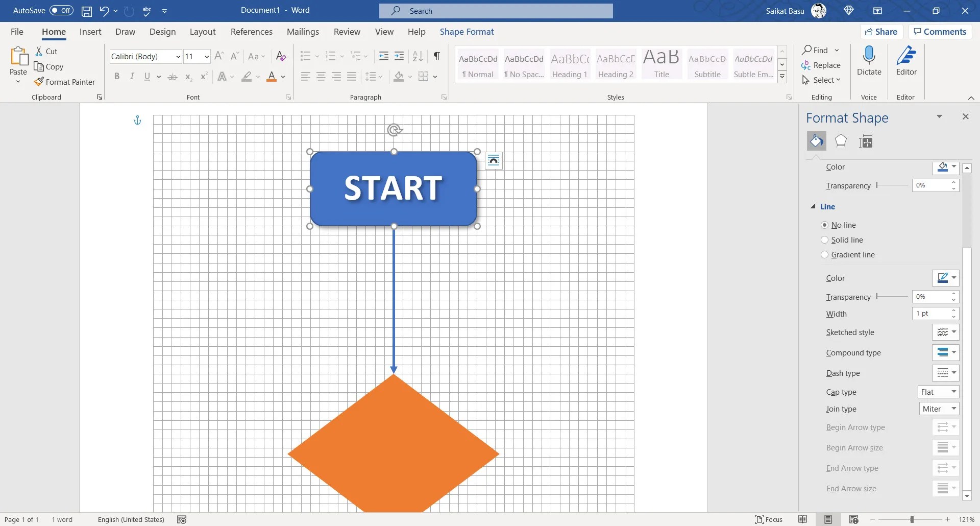The height and width of the screenshot is (526, 980).
Task: Select the Format Painter tool
Action: click(65, 82)
